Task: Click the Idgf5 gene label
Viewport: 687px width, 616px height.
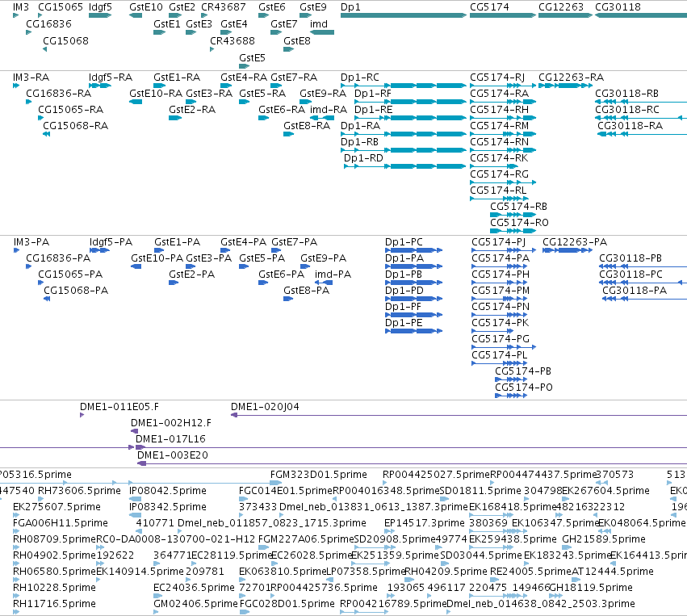Action: (100, 7)
